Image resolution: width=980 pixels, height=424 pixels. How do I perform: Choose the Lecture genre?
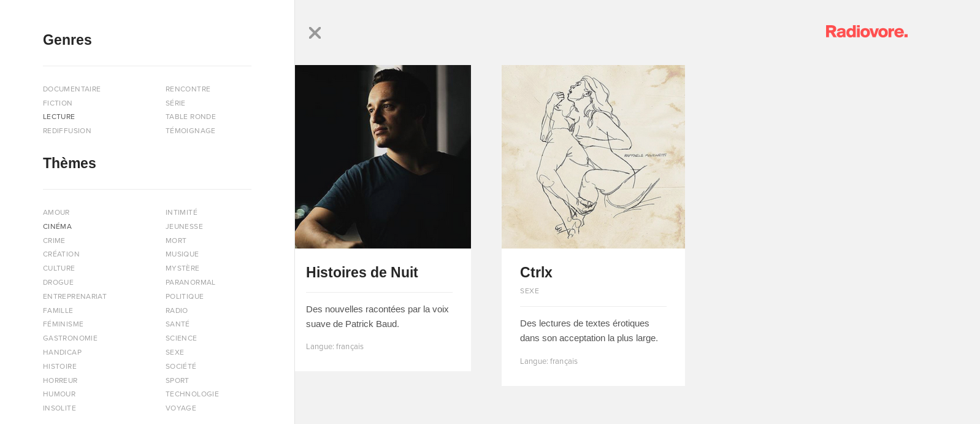(x=59, y=117)
